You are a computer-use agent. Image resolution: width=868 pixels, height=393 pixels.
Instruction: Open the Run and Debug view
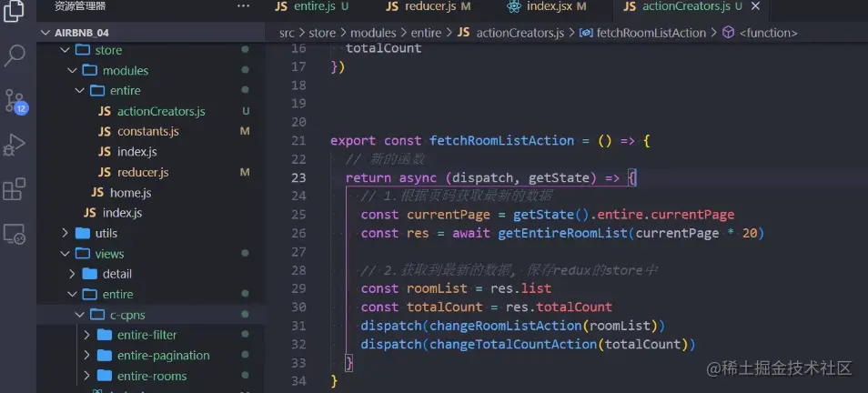click(14, 146)
